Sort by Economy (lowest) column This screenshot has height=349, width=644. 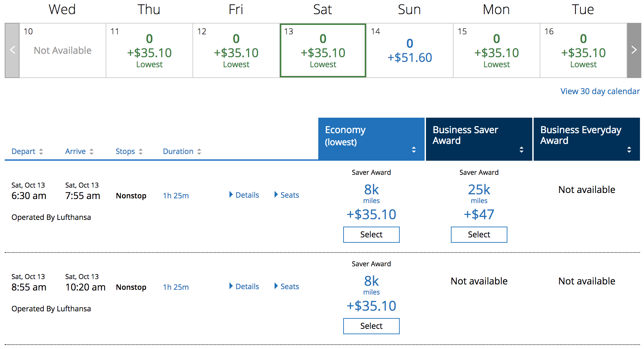(414, 150)
